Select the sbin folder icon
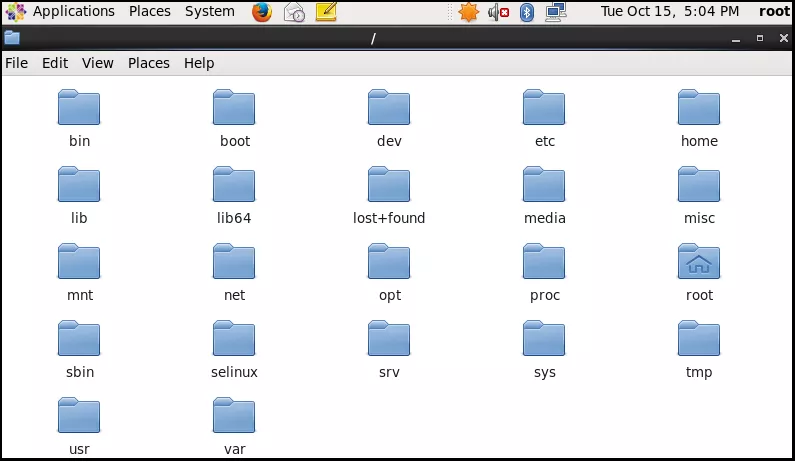Image resolution: width=795 pixels, height=462 pixels. [79, 338]
